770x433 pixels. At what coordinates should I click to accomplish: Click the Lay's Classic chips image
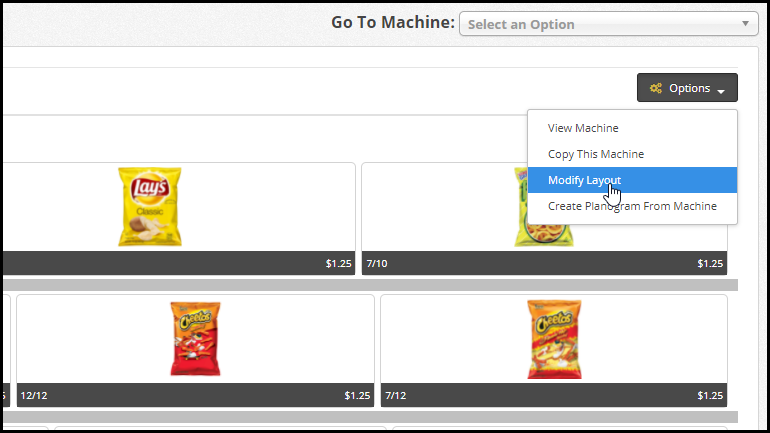point(150,207)
